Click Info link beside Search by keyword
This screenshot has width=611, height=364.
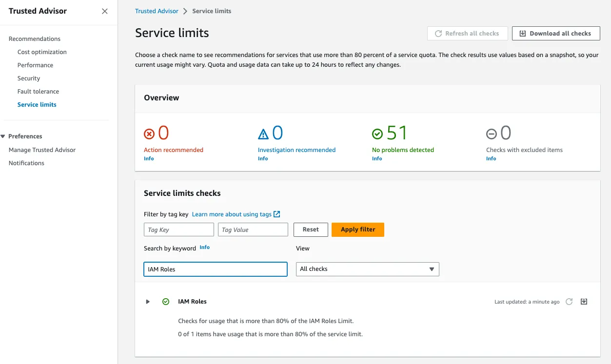coord(205,248)
